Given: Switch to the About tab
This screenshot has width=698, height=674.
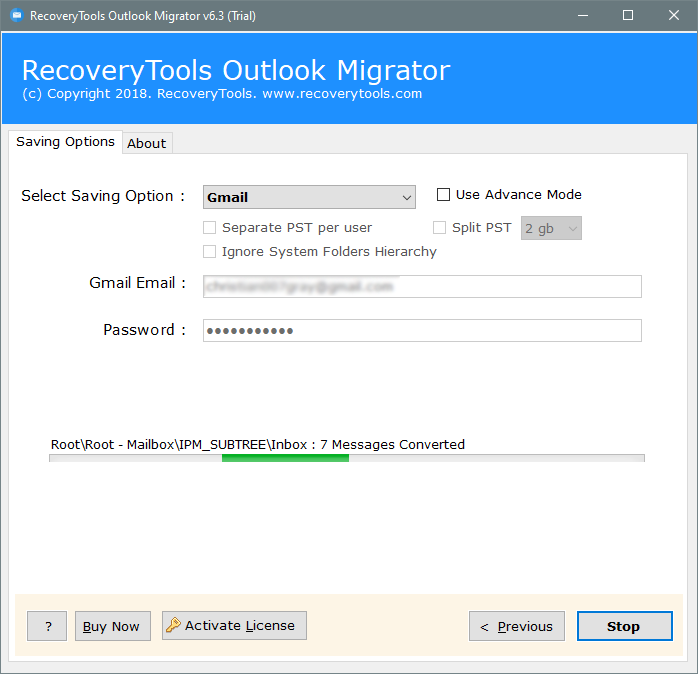Looking at the screenshot, I should [x=147, y=143].
